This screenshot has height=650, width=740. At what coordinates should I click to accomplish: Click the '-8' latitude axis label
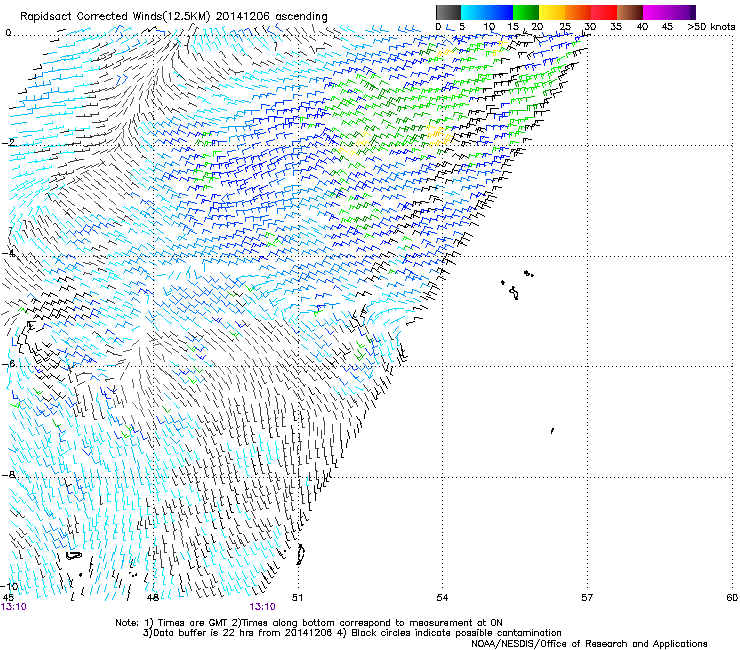point(8,475)
